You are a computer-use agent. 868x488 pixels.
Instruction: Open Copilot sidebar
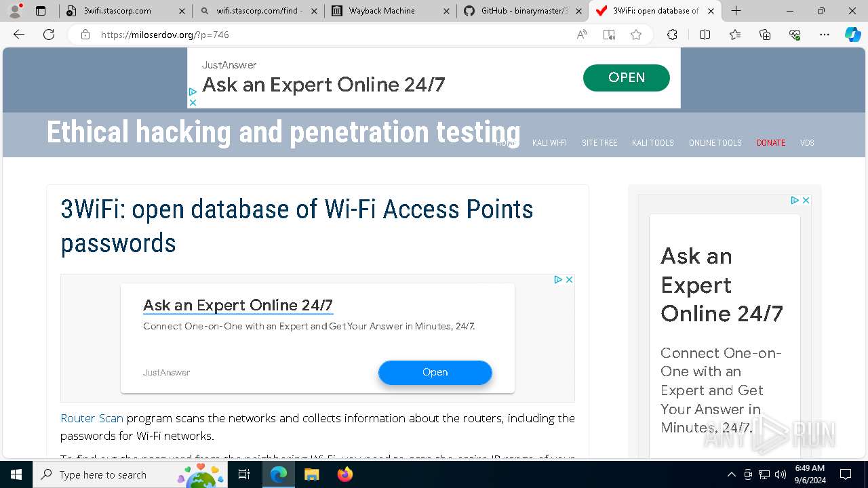[x=852, y=35]
